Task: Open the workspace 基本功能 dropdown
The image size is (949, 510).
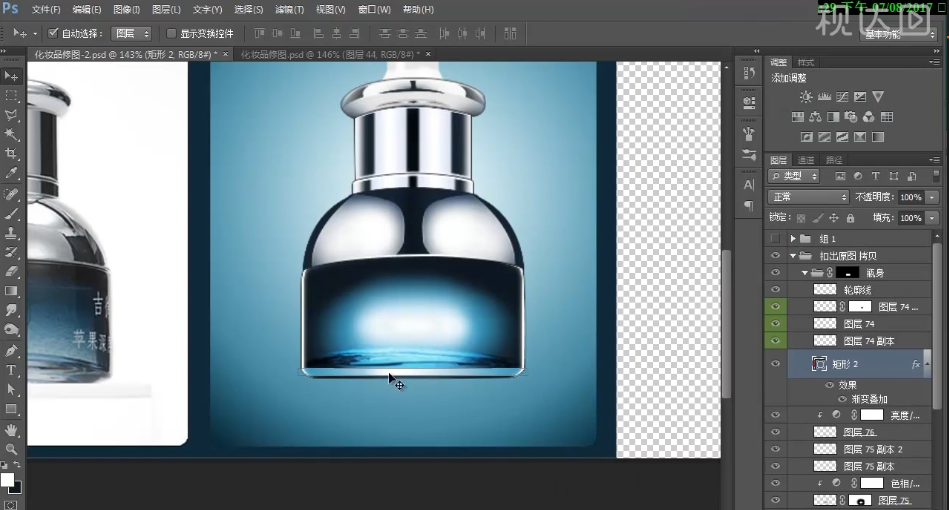Action: click(x=898, y=34)
